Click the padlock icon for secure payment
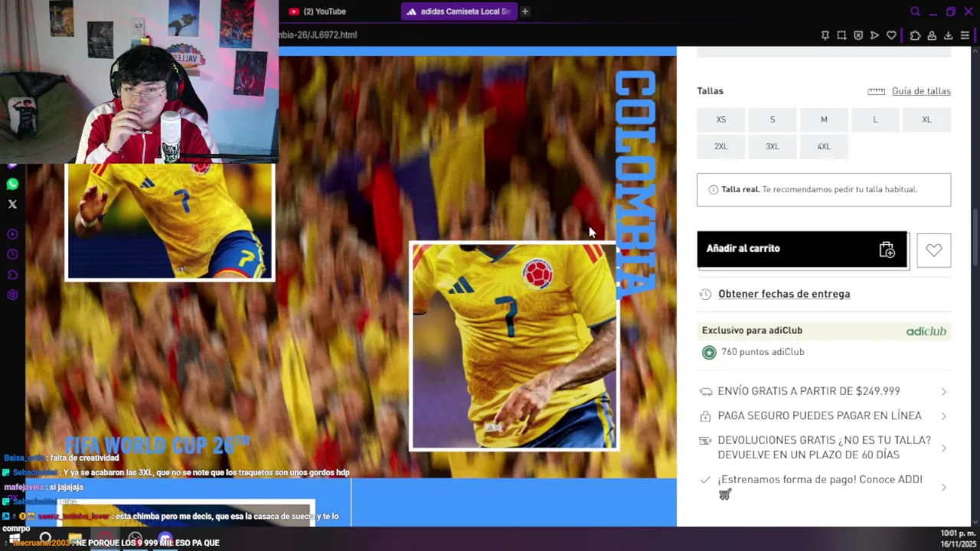The width and height of the screenshot is (980, 551). 705,416
